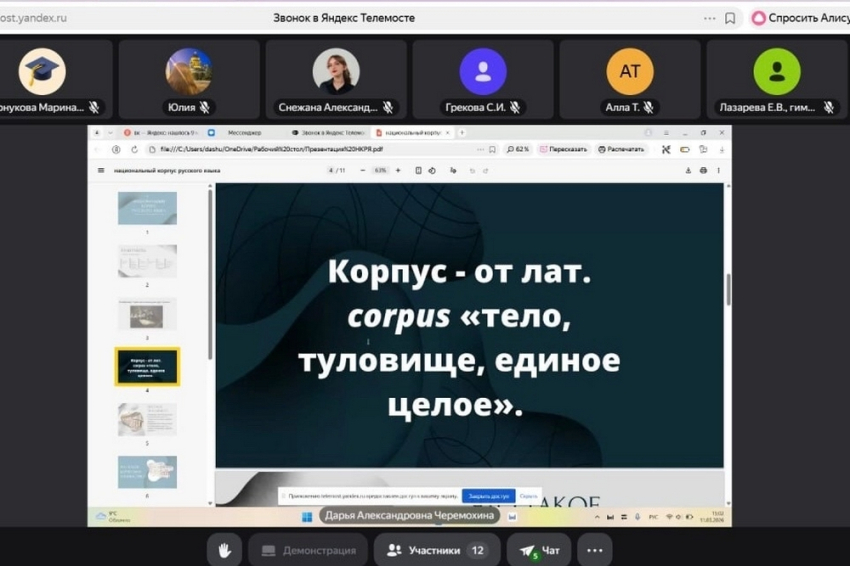This screenshot has height=566, width=850.
Task: Expand hidden tray icons chevron in shared taskbar
Action: click(x=597, y=517)
